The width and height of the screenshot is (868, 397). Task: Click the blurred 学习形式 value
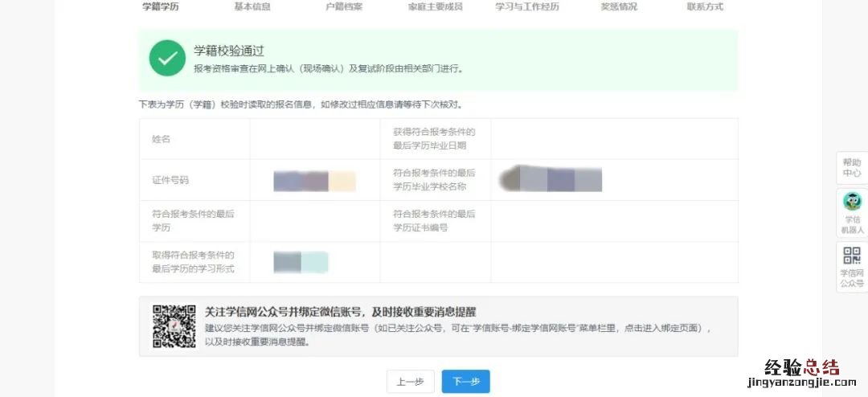click(x=301, y=262)
